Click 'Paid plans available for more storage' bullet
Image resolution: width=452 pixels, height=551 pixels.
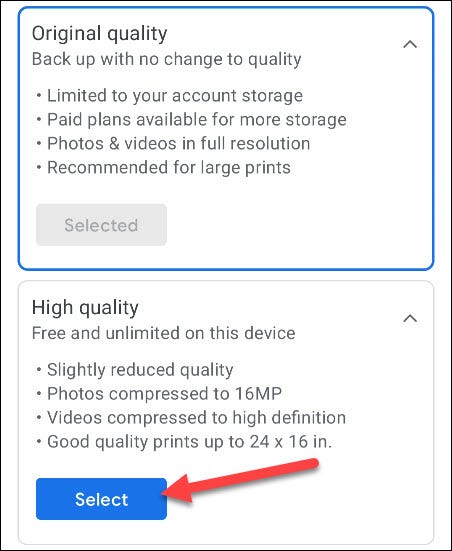pos(197,120)
